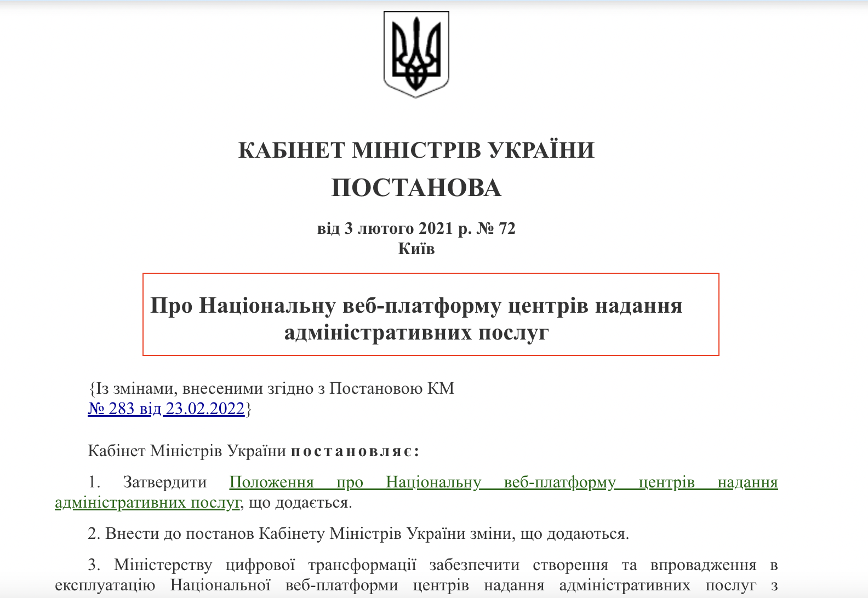Click the words 'що додається' in paragraph 1

click(x=298, y=503)
